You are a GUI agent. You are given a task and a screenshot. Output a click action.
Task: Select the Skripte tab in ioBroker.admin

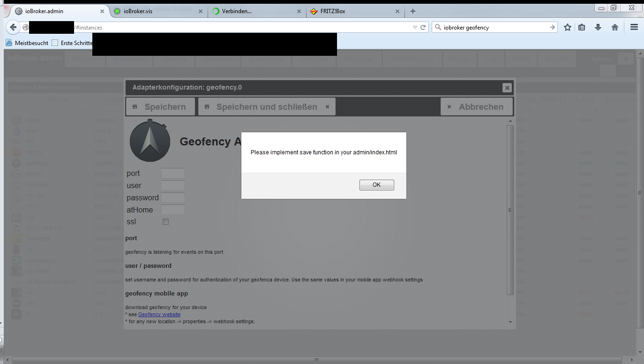[558, 60]
